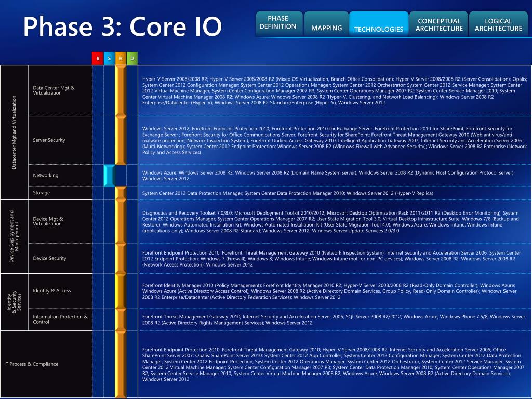Click vertical Identity & Security Services category

click(14, 302)
